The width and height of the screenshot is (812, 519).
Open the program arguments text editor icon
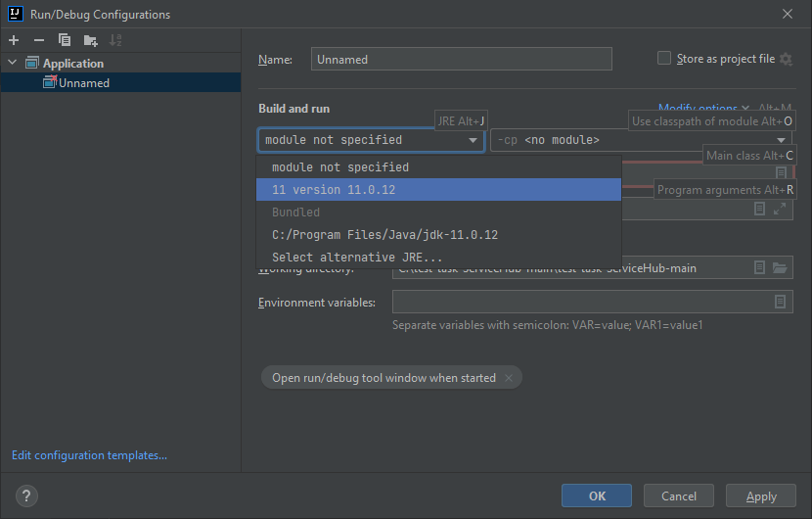click(x=759, y=209)
